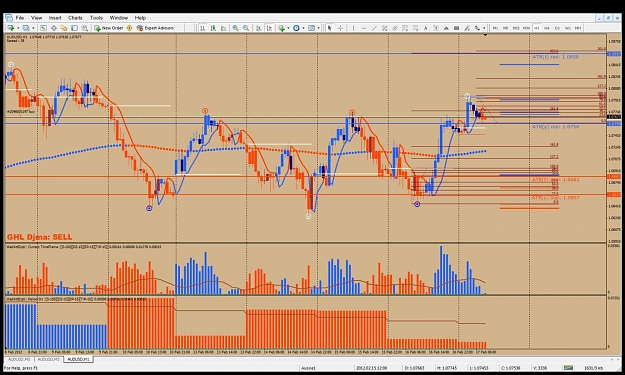This screenshot has height=375, width=625.
Task: Click the connection status bars indicator
Action: click(x=568, y=368)
